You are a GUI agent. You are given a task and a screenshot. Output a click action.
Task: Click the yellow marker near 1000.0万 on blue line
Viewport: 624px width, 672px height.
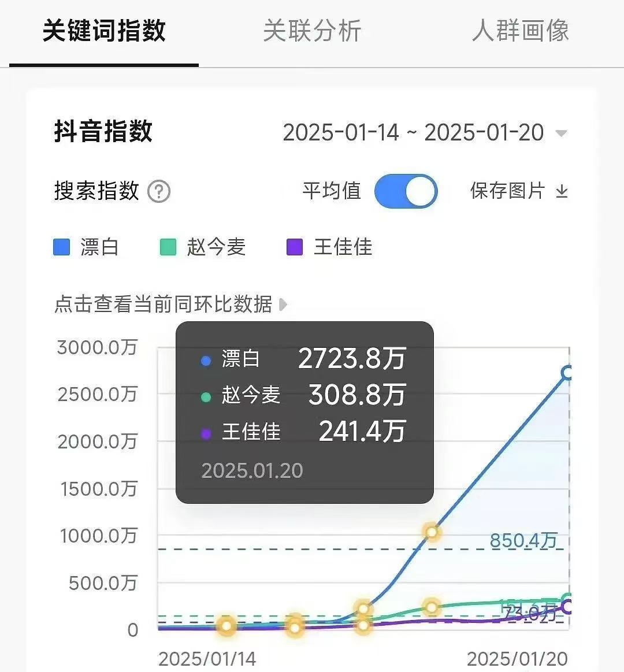tap(432, 532)
